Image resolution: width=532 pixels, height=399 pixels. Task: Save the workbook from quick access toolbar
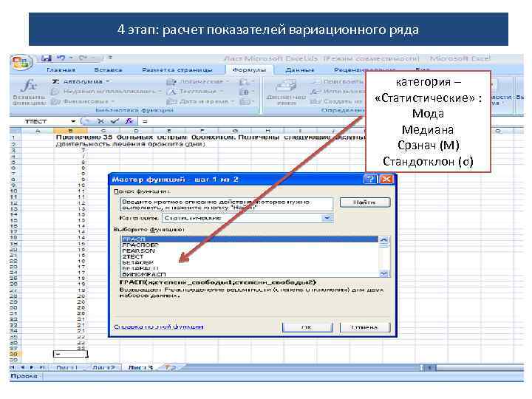tap(46, 58)
